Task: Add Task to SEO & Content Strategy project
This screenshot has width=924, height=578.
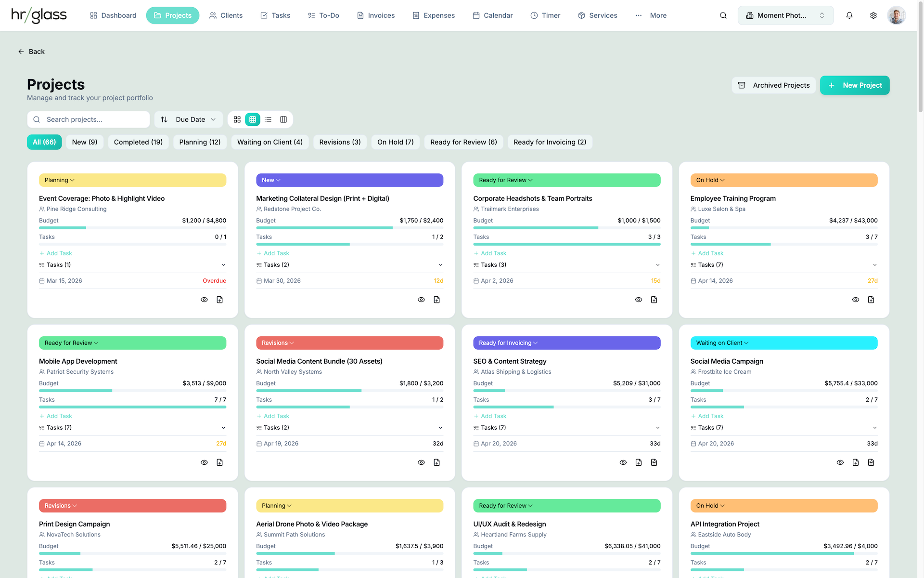Action: pyautogui.click(x=490, y=416)
